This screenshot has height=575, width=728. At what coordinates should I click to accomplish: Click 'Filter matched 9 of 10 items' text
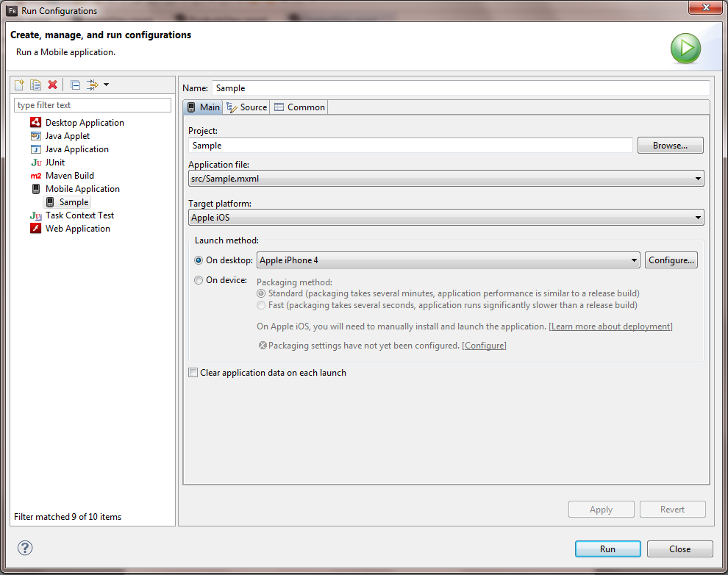point(68,516)
